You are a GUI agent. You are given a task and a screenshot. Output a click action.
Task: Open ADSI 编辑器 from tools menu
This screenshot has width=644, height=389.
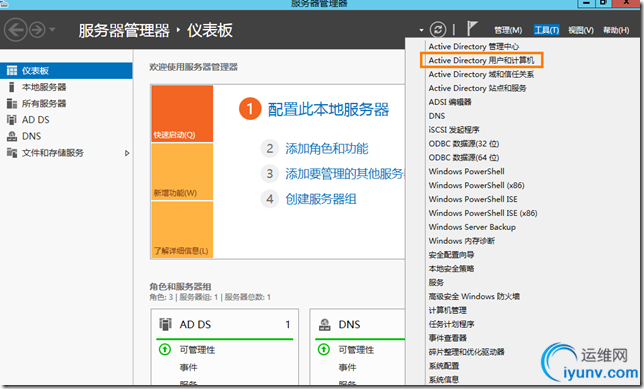(450, 102)
